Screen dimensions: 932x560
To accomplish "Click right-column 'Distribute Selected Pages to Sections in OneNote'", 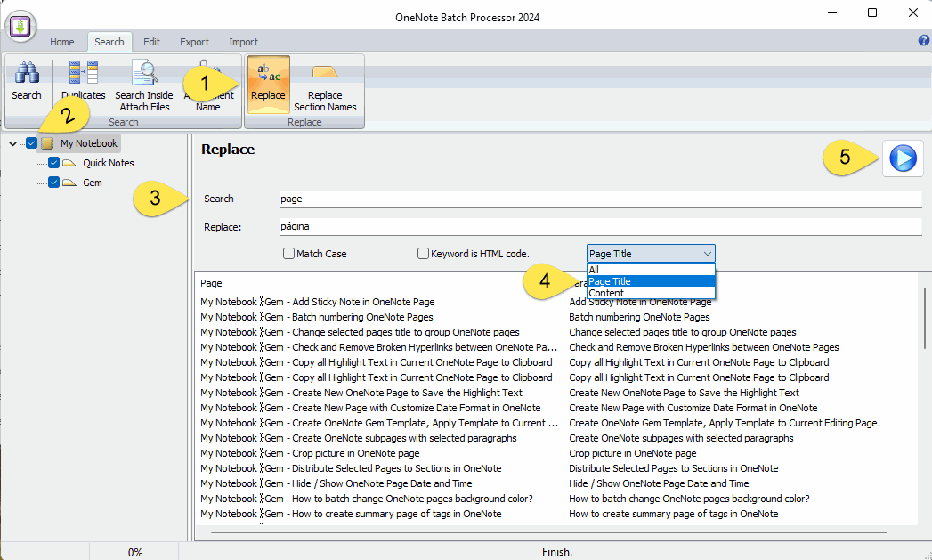I will click(674, 469).
